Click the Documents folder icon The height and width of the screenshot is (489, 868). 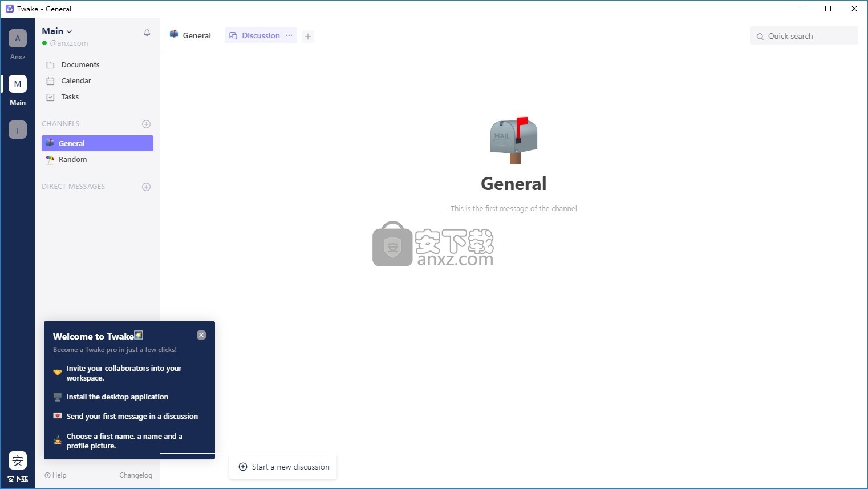(50, 65)
